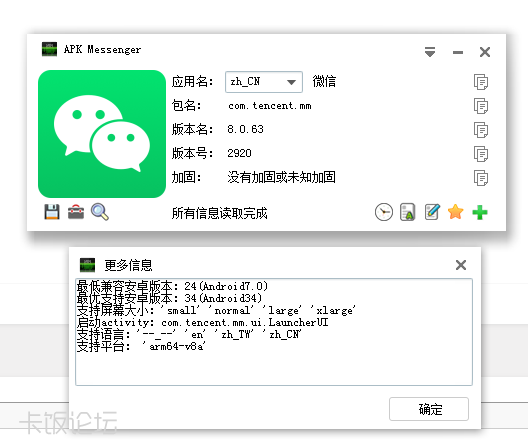Click the floppy disk save icon
The image size is (528, 446).
(52, 212)
